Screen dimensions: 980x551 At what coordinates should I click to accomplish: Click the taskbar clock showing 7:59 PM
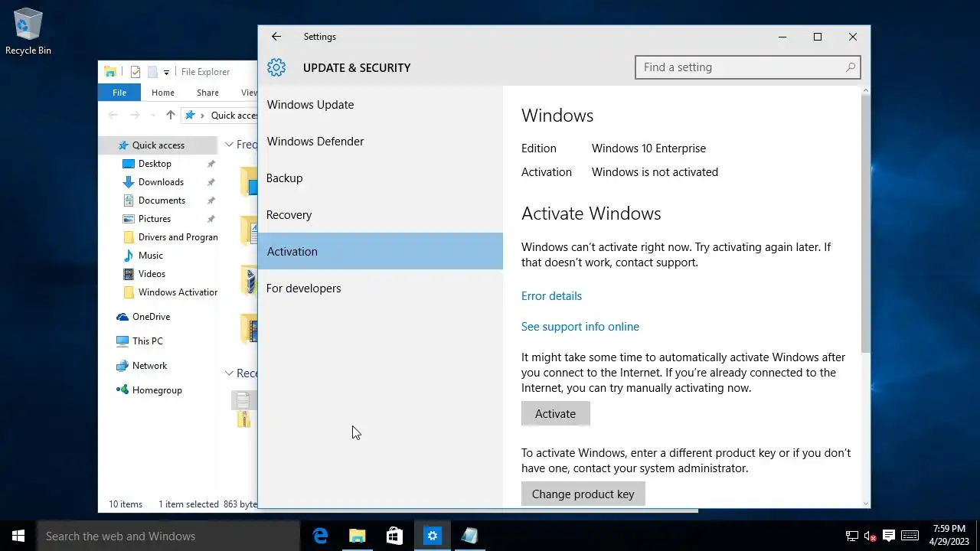pyautogui.click(x=949, y=536)
